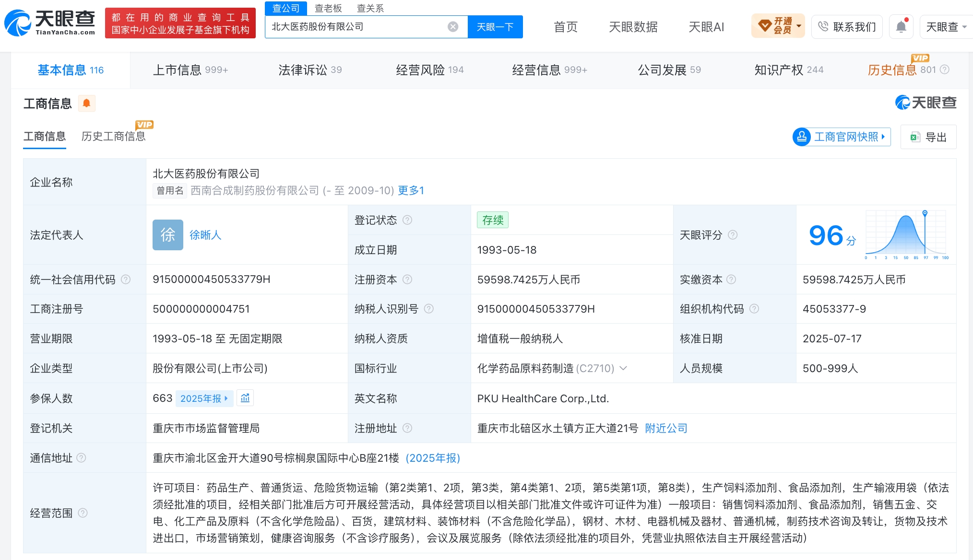This screenshot has height=560, width=973.
Task: Click the help icon next to 统一社会信用代码
Action: tap(126, 280)
